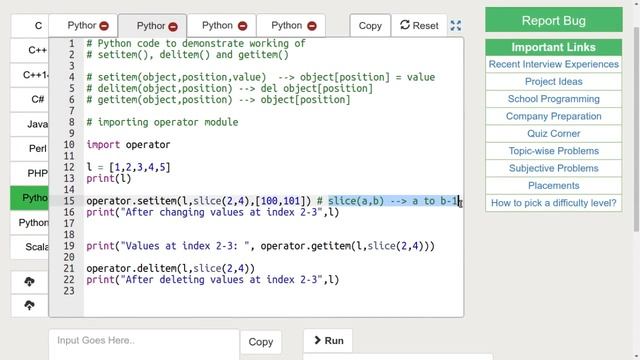This screenshot has width=640, height=360.
Task: Choose C# in the language list
Action: click(30, 100)
